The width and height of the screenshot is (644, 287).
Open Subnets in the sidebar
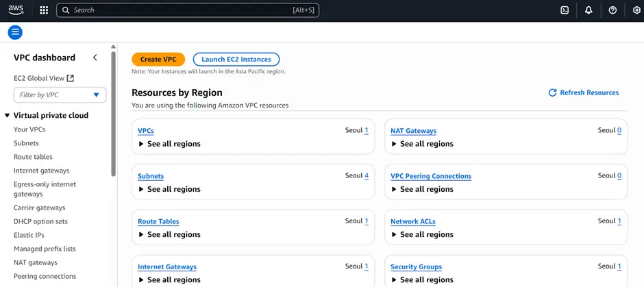(x=26, y=143)
